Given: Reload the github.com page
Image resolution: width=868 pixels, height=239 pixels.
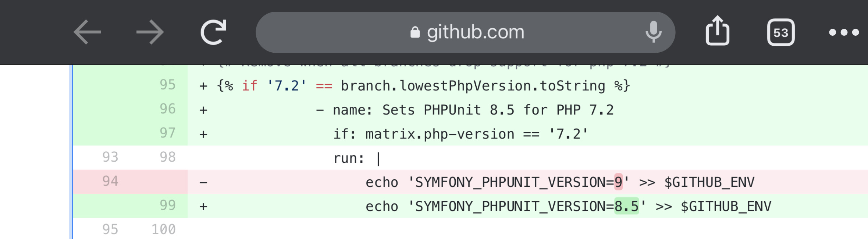Looking at the screenshot, I should pyautogui.click(x=213, y=32).
